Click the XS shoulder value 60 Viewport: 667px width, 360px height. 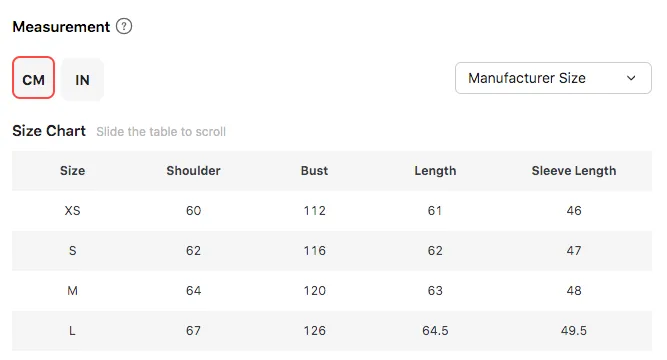[194, 211]
